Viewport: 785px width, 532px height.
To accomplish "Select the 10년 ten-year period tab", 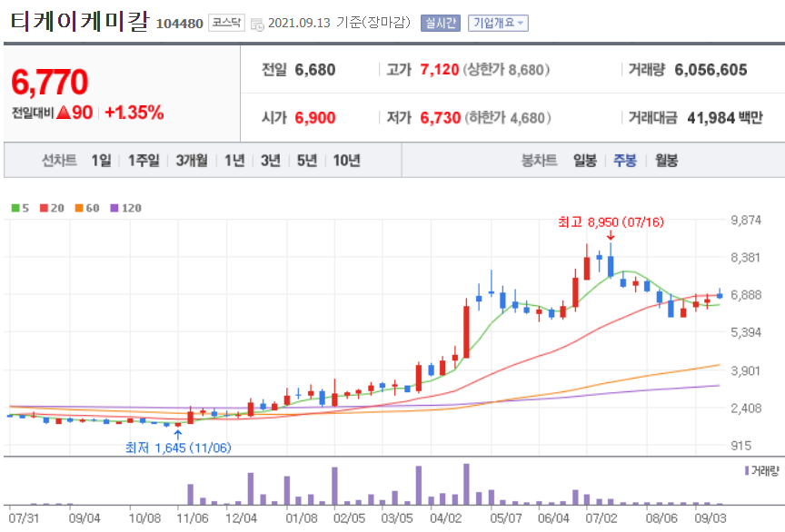I will [x=349, y=159].
